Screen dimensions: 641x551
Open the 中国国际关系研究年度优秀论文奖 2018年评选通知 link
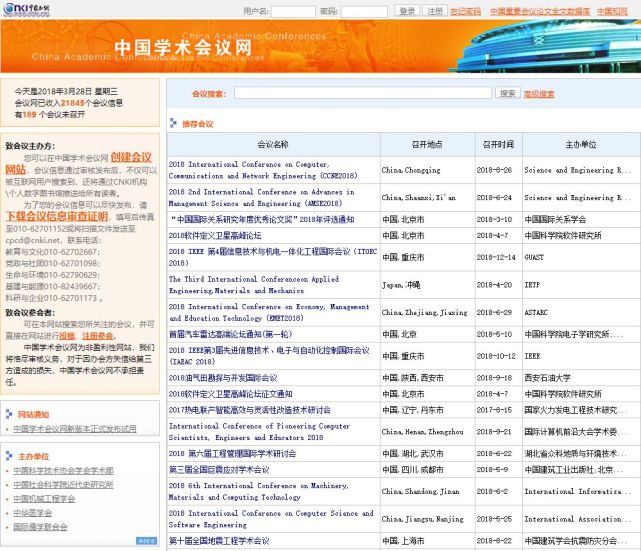point(262,220)
